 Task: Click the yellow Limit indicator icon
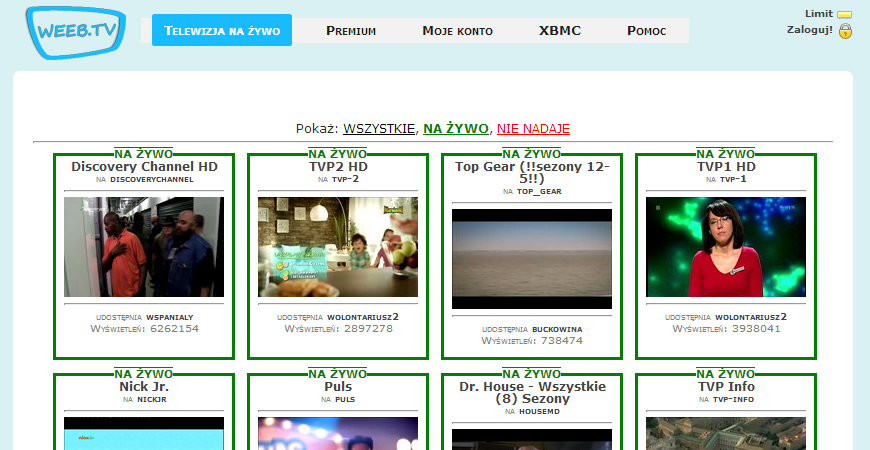point(844,14)
